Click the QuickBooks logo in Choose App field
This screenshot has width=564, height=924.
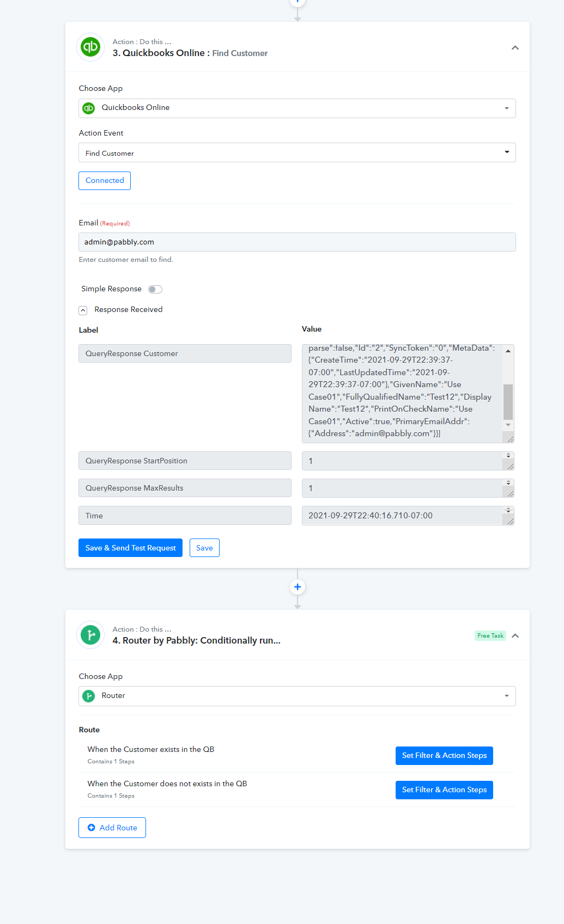88,108
